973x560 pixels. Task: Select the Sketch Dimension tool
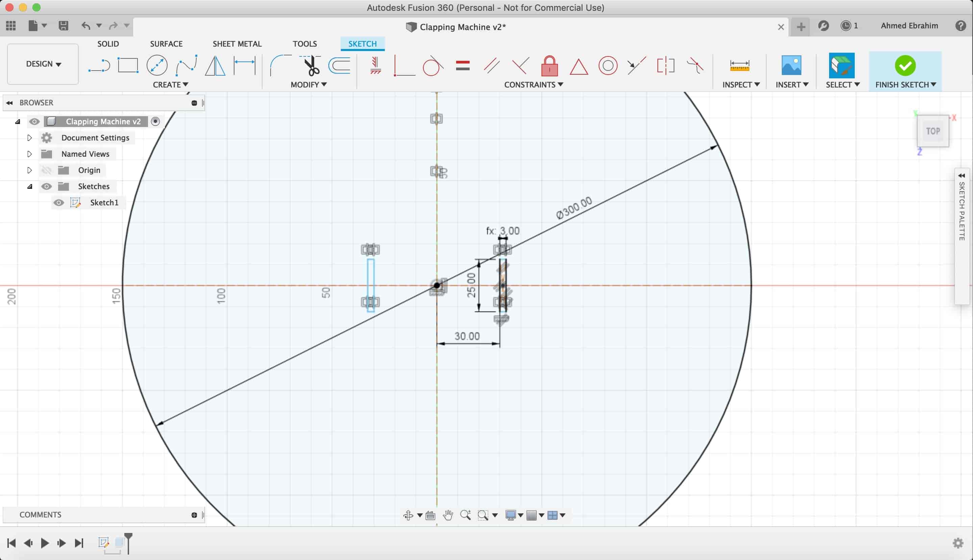pos(245,66)
